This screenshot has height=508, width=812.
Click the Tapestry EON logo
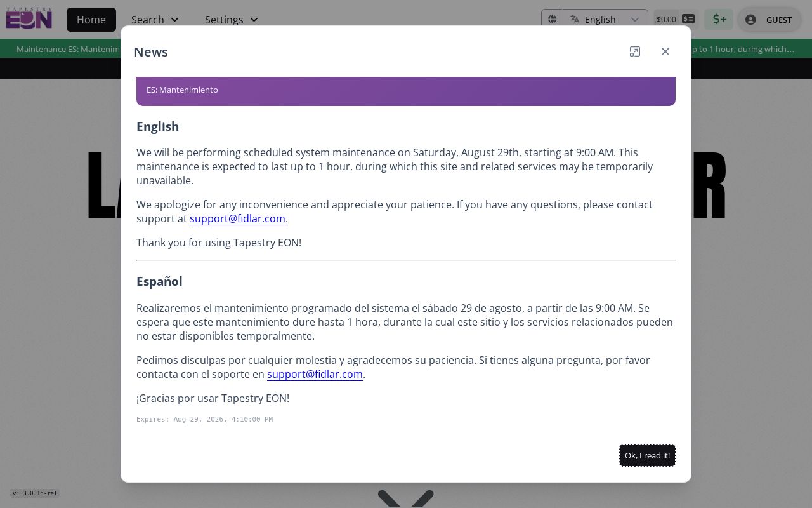tap(29, 18)
